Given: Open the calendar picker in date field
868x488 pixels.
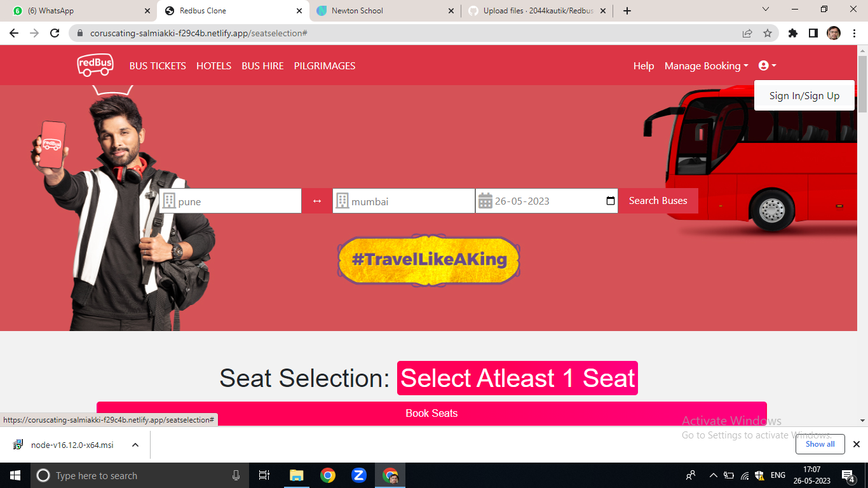Looking at the screenshot, I should click(611, 201).
